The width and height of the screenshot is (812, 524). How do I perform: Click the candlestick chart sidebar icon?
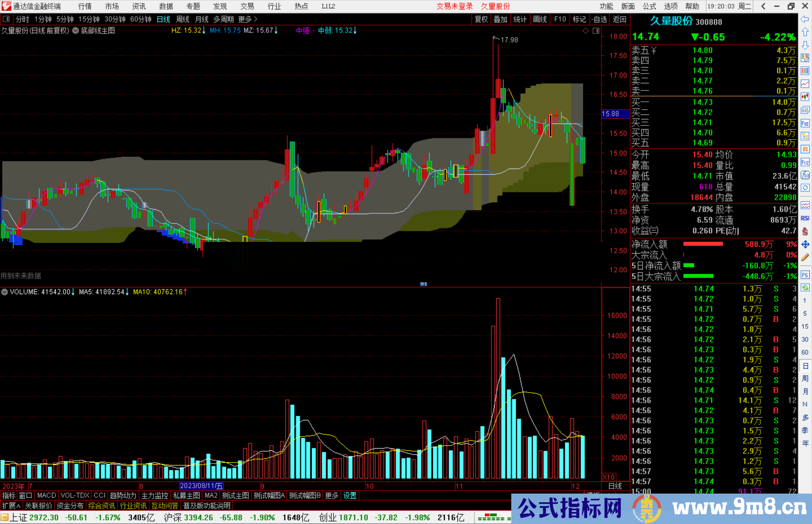click(805, 97)
